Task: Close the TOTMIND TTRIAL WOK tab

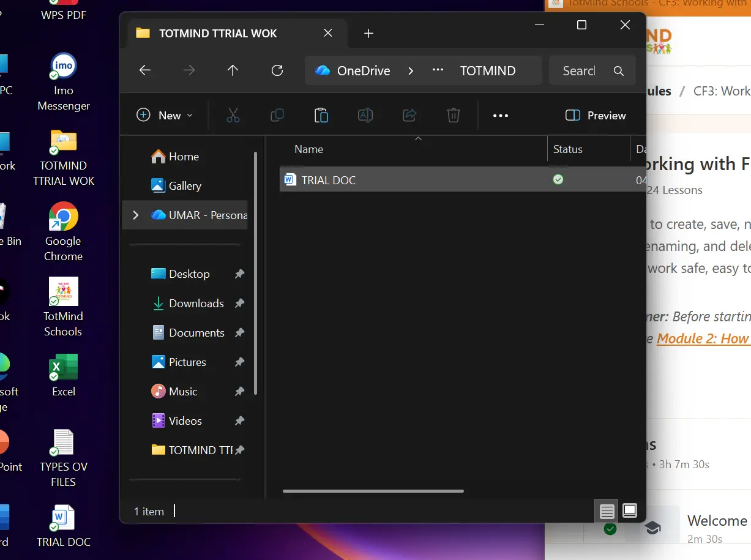Action: coord(328,33)
